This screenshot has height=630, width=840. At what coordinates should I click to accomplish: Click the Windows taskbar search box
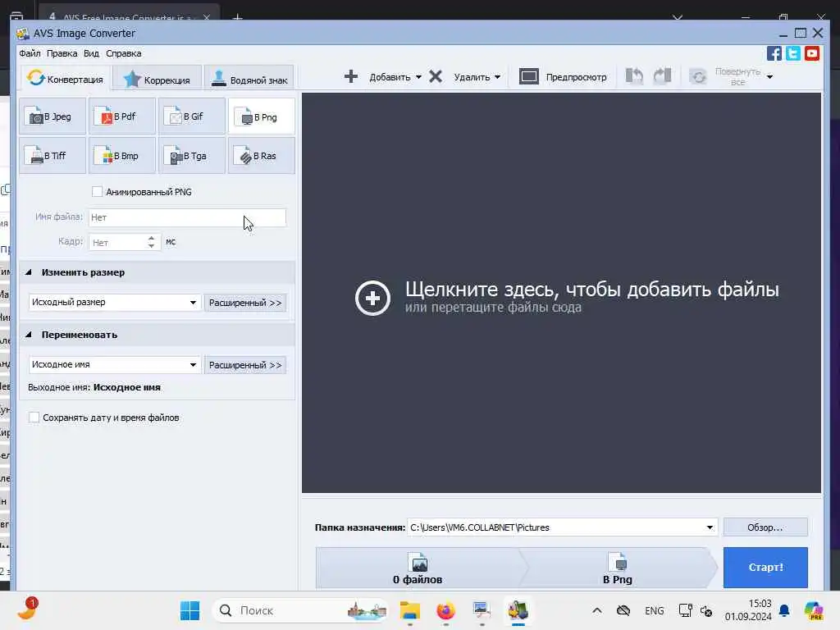point(300,610)
